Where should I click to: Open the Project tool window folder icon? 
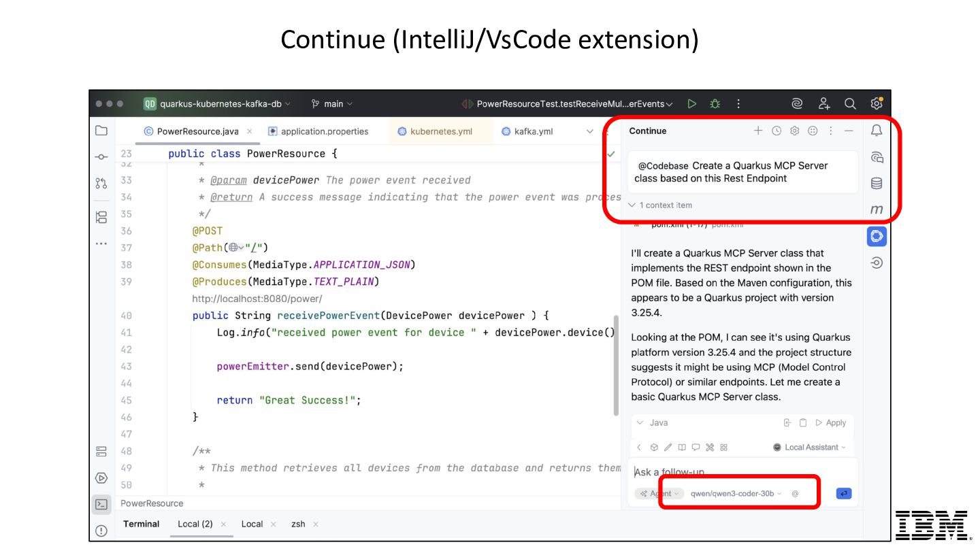[x=101, y=131]
